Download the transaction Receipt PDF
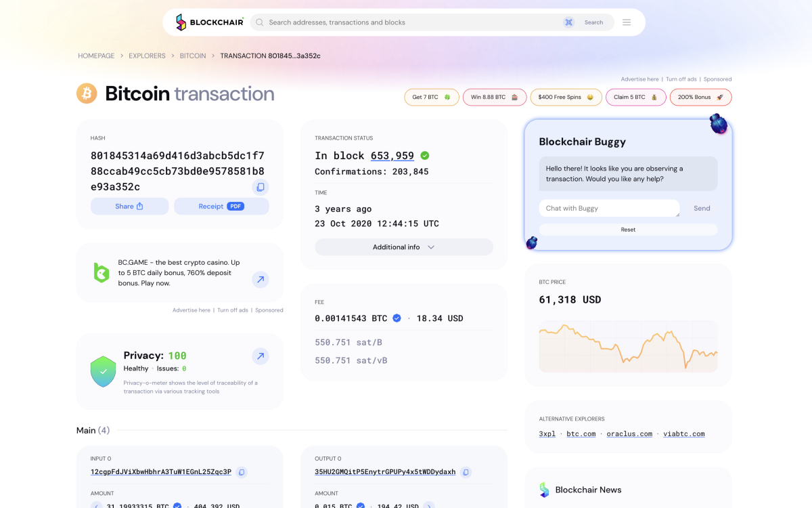 (221, 206)
